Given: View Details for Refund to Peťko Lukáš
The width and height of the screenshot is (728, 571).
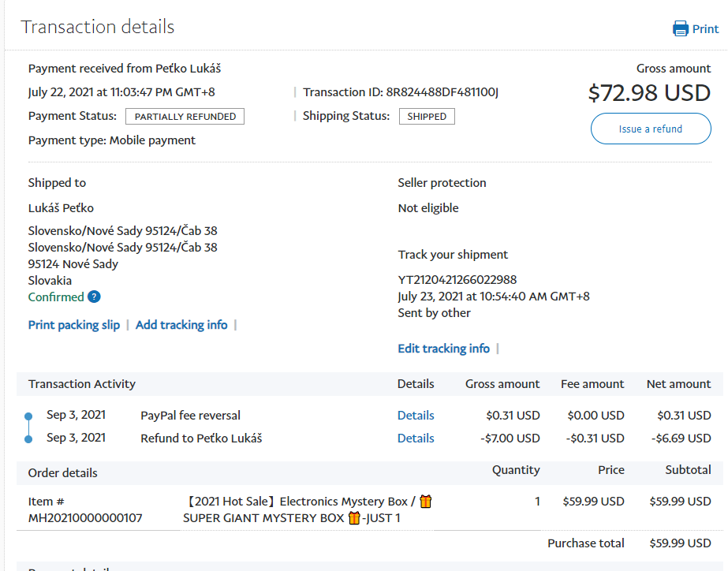Looking at the screenshot, I should point(416,439).
